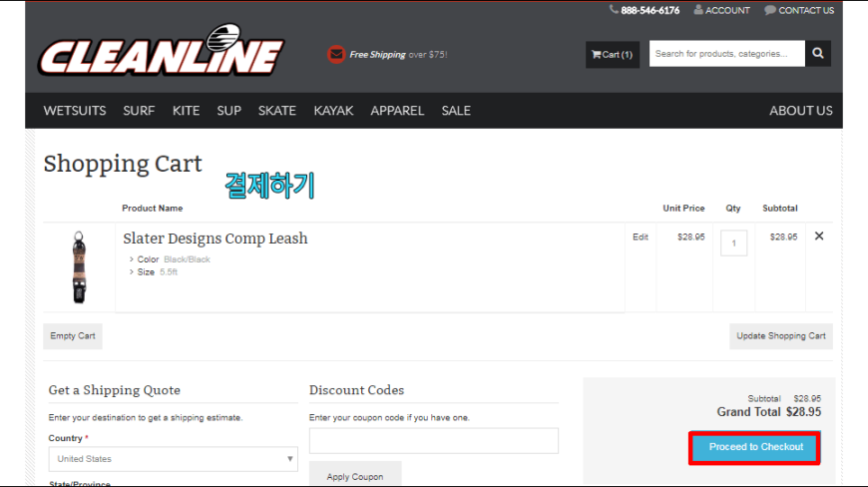The width and height of the screenshot is (868, 487).
Task: Open the Surf menu
Action: 139,111
